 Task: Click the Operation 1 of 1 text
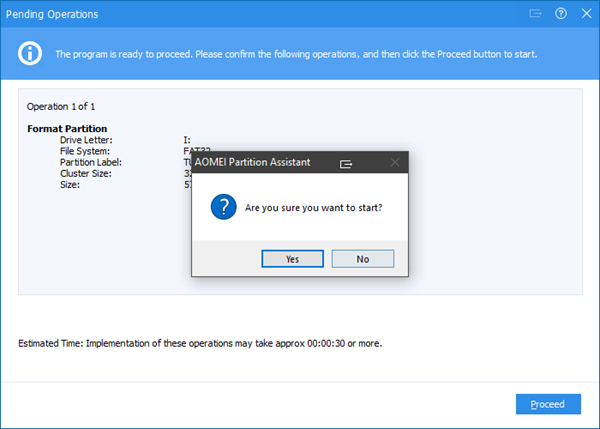click(61, 106)
